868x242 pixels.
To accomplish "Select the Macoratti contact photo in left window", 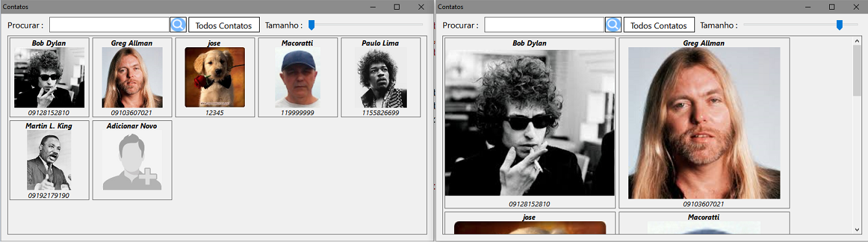I will tap(298, 78).
